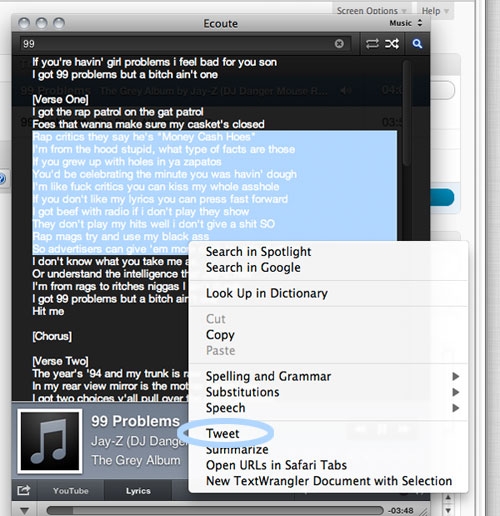Click the album artwork music note thumbnail
This screenshot has width=500, height=516.
pos(50,441)
